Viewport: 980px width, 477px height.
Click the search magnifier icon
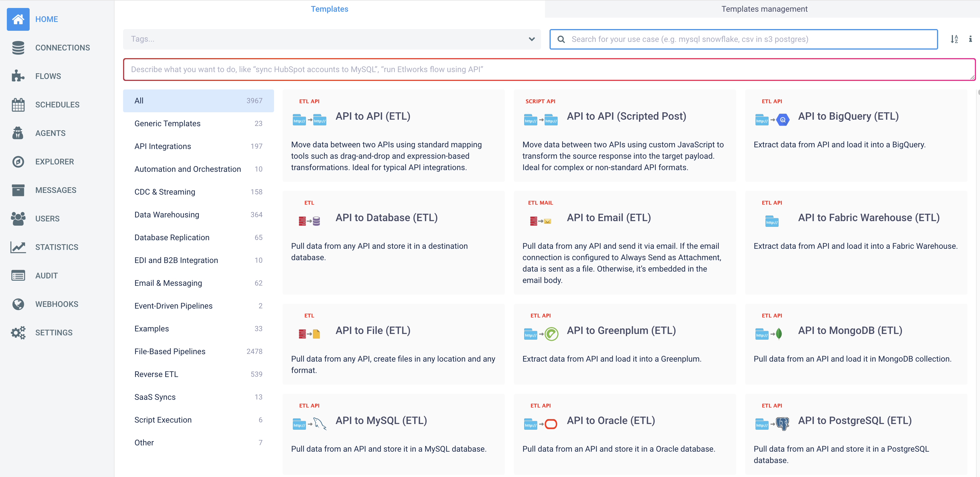point(561,39)
